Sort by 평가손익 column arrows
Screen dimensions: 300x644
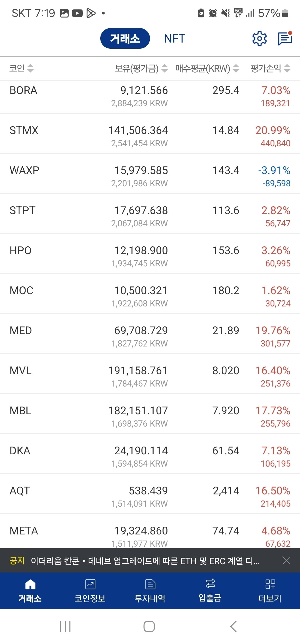click(287, 68)
